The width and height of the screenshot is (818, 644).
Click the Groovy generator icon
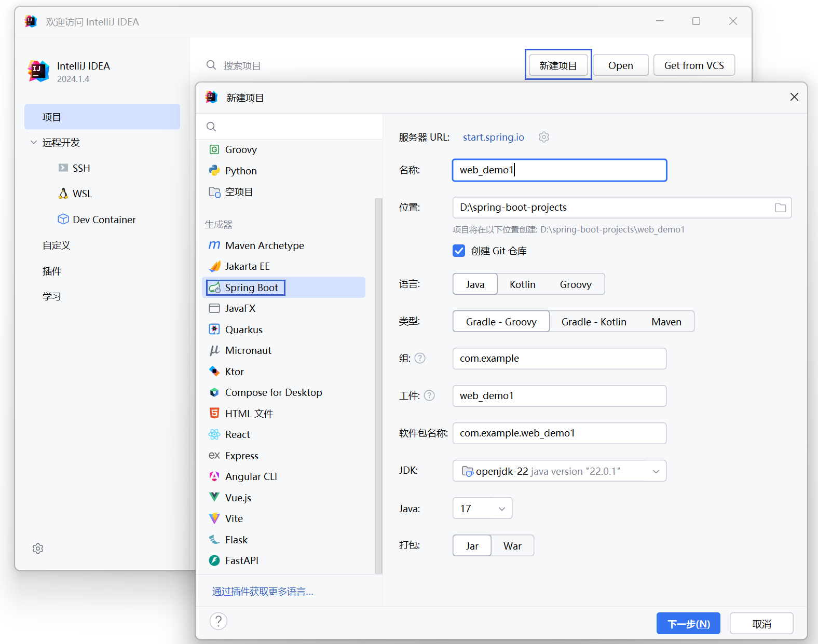[214, 149]
